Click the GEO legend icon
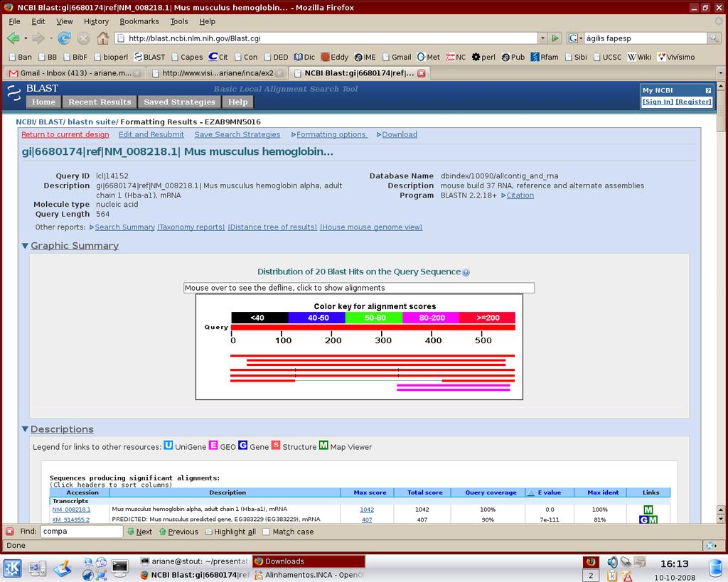728x582 pixels. [x=213, y=446]
